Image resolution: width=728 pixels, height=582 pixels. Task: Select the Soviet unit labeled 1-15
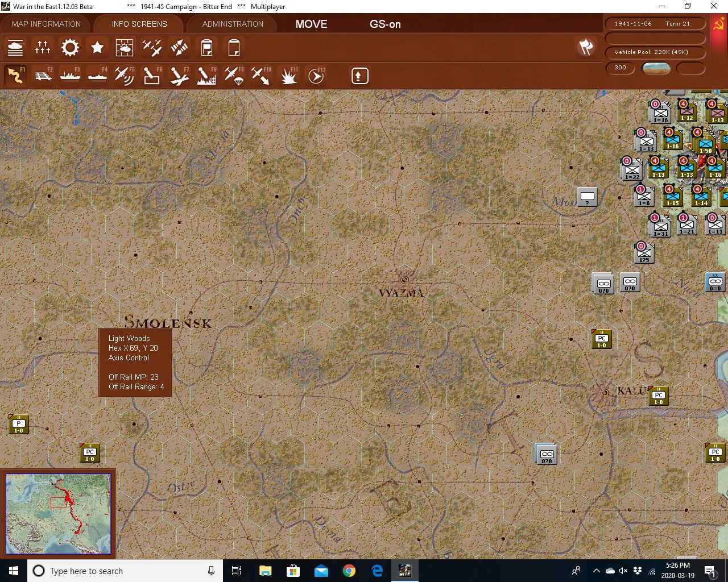(x=672, y=197)
